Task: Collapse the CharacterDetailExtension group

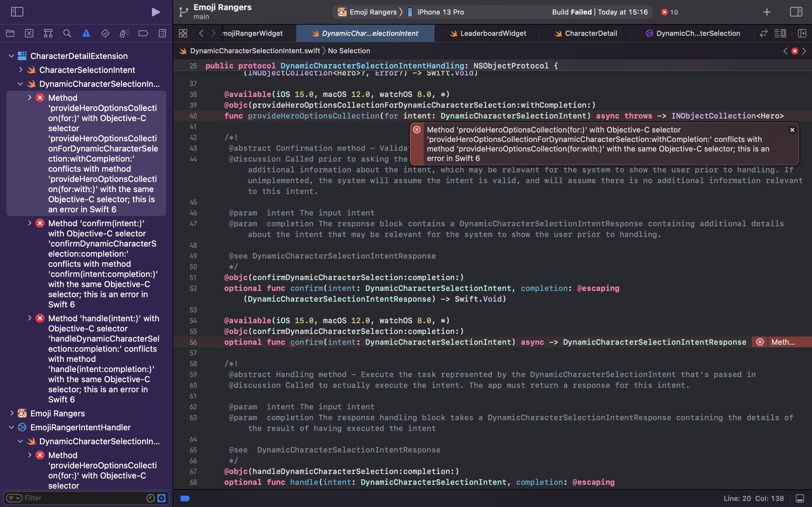Action: pos(11,56)
